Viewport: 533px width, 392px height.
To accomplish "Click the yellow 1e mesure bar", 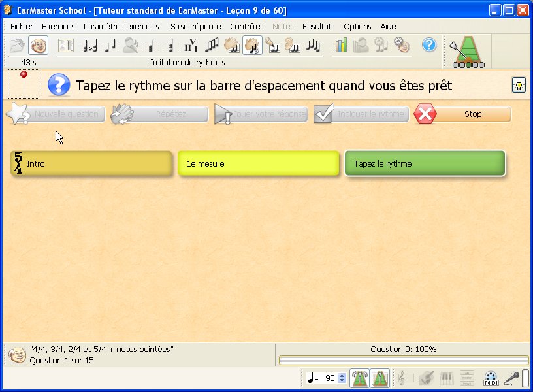I will coord(259,164).
